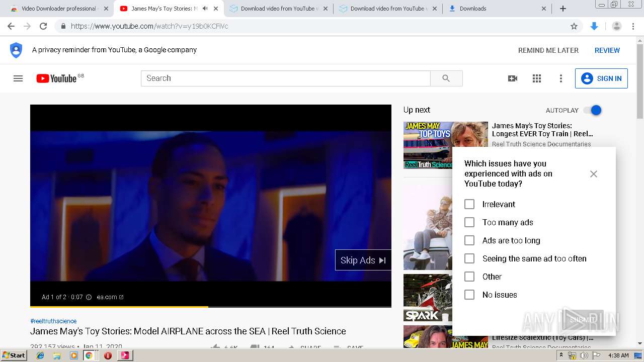The width and height of the screenshot is (644, 362).
Task: Click the system clock 4:38 AM
Action: pos(618,355)
